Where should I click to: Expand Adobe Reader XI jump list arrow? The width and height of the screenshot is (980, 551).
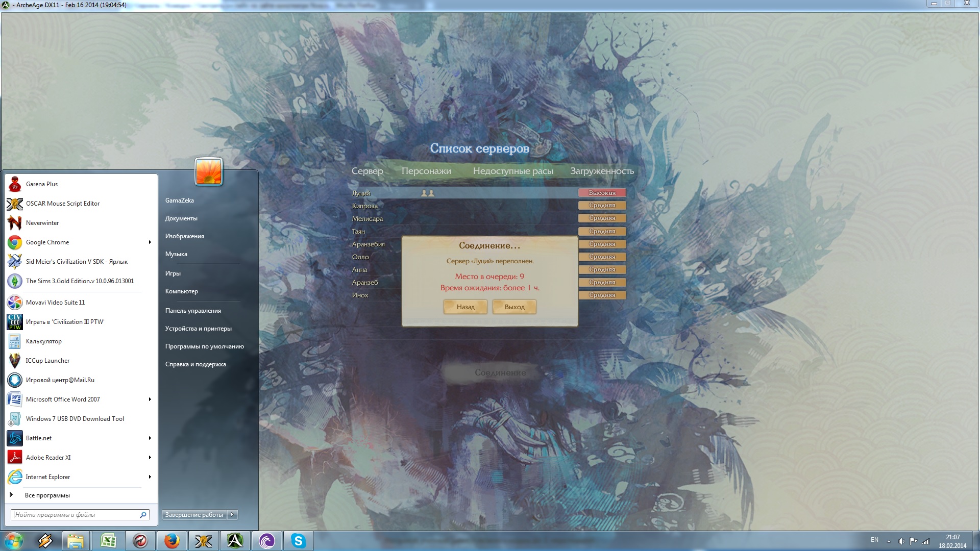click(150, 458)
